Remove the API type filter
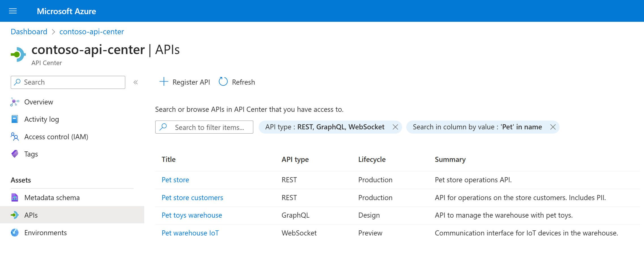This screenshot has height=255, width=644. tap(395, 127)
